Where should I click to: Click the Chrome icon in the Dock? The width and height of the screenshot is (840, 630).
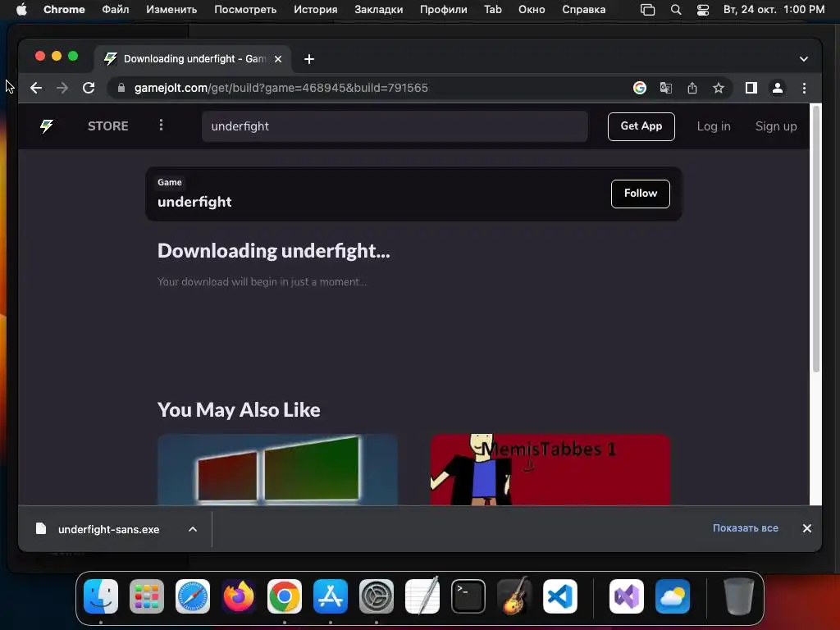coord(285,596)
